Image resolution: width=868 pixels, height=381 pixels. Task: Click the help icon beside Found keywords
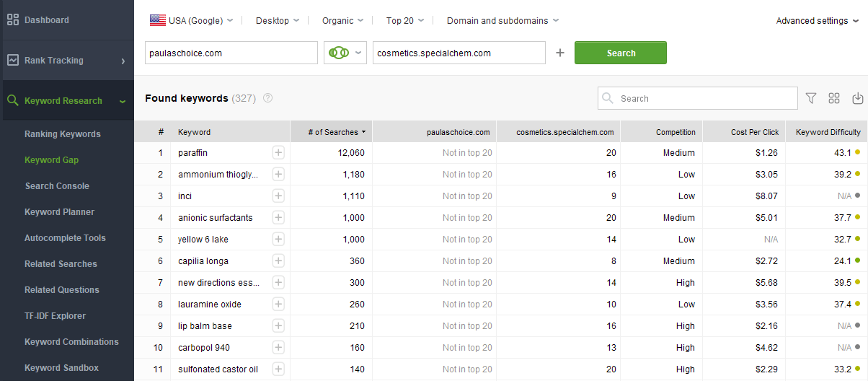[268, 98]
